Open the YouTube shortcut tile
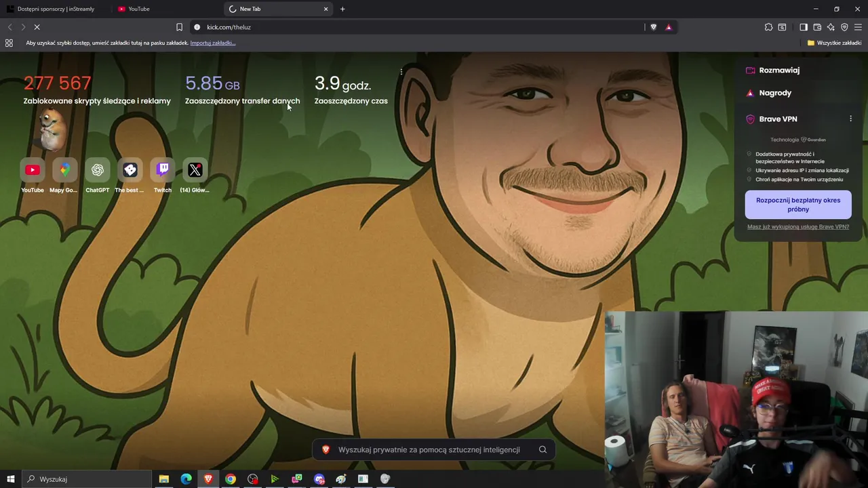 point(33,176)
